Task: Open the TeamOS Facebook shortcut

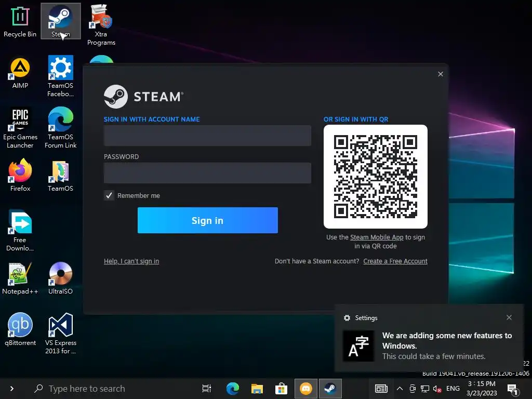Action: pos(60,77)
